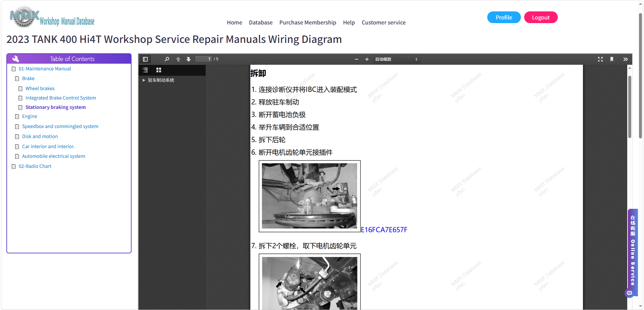The image size is (644, 310).
Task: Click page icon next to Brake
Action: coord(17,79)
